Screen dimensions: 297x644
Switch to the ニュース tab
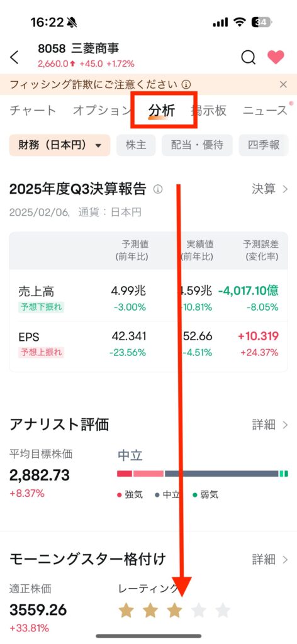coord(265,110)
